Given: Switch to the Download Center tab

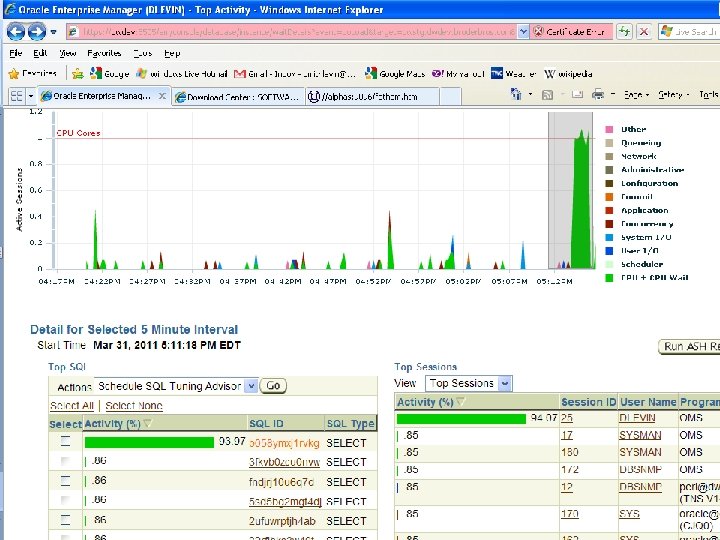Looking at the screenshot, I should (x=238, y=96).
